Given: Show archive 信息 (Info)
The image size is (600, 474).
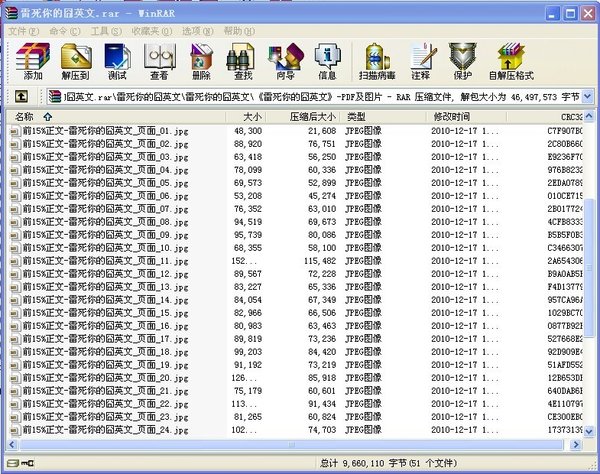Looking at the screenshot, I should click(328, 61).
